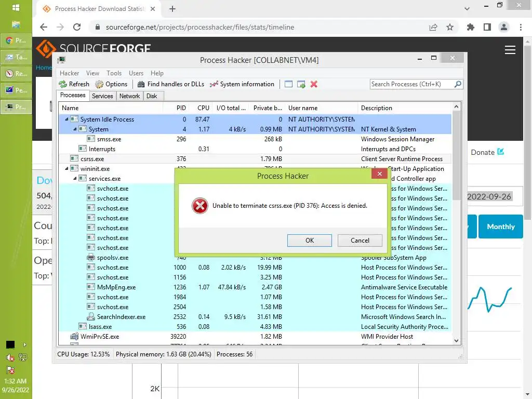Click the Action Center flag icon
The image size is (532, 399).
pyautogui.click(x=10, y=370)
